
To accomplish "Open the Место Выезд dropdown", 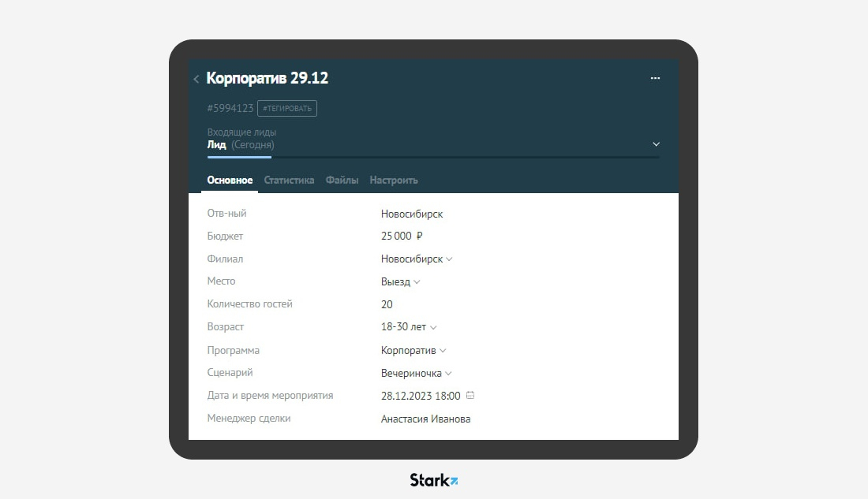I will coord(400,281).
